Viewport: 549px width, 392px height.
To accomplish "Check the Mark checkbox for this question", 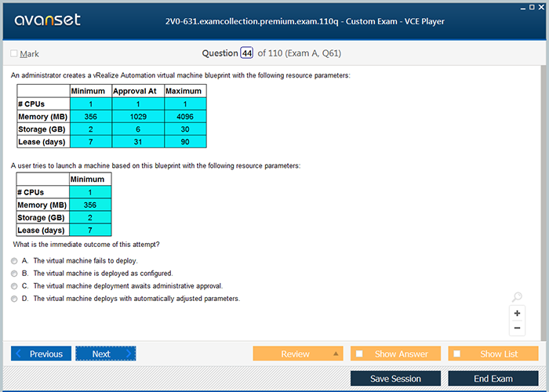I will (14, 54).
